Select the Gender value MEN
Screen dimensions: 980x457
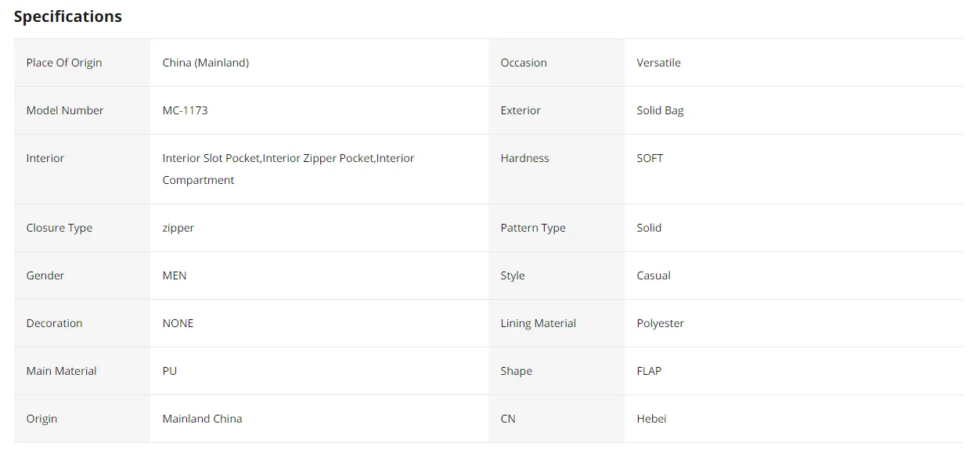175,275
